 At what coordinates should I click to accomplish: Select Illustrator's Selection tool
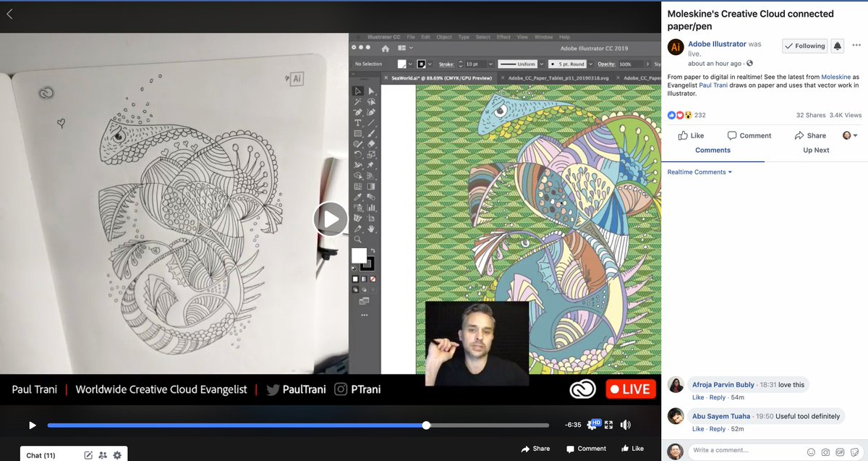click(x=357, y=90)
